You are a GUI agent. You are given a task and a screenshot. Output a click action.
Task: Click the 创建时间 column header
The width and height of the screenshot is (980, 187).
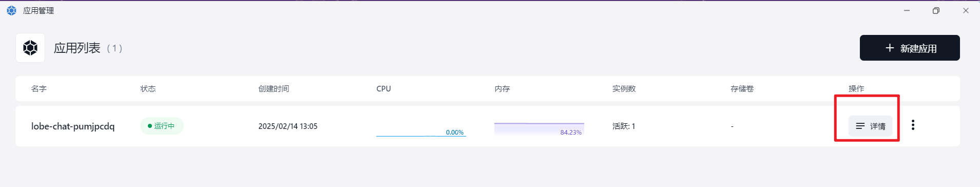pos(274,88)
